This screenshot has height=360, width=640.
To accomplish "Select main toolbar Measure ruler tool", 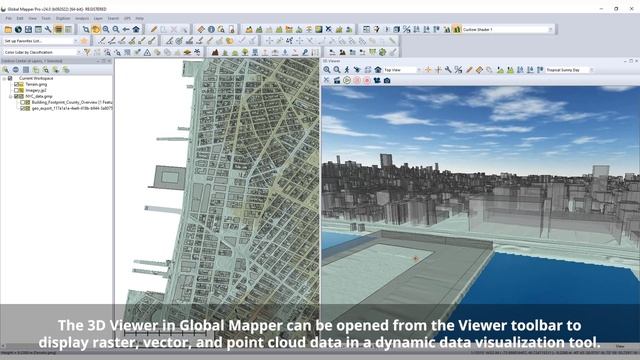I will 201,29.
